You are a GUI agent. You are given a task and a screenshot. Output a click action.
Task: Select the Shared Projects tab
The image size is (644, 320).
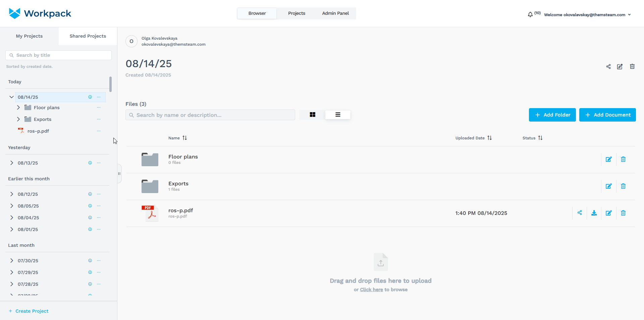click(x=88, y=36)
